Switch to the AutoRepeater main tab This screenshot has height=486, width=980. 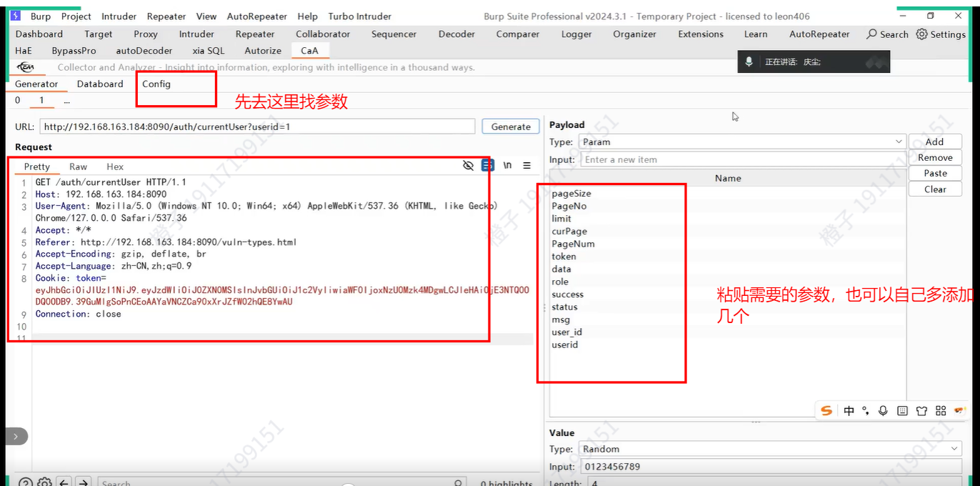click(x=819, y=34)
